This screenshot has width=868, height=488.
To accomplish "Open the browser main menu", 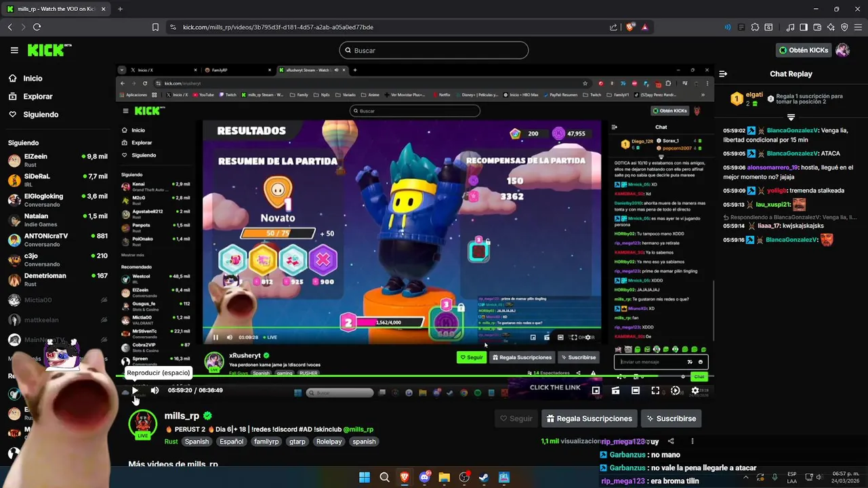I will tap(858, 27).
